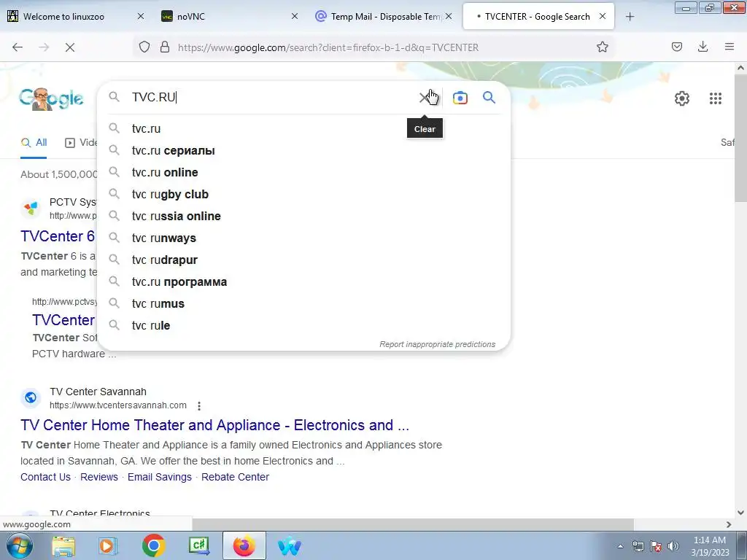Clear the Google search box

424,98
